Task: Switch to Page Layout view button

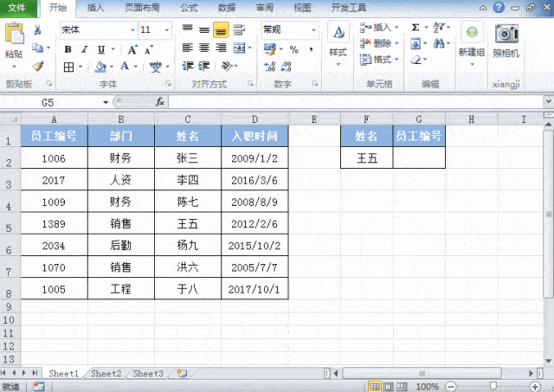Action: [x=389, y=387]
